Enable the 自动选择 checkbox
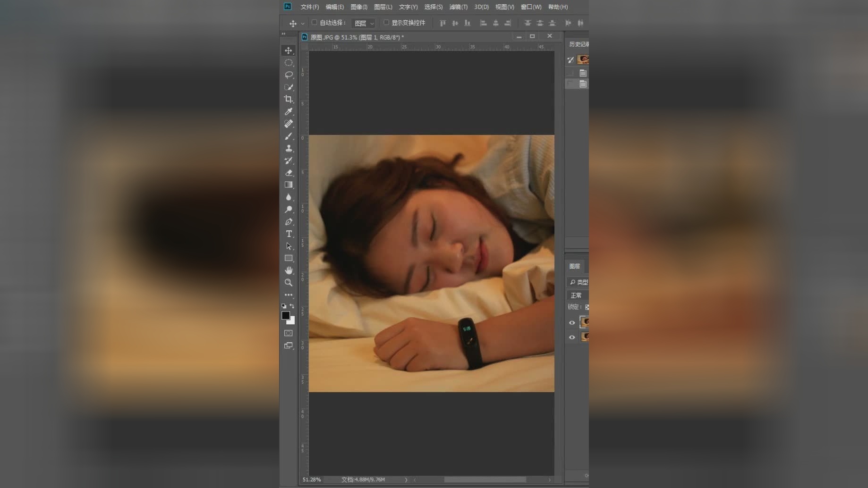868x488 pixels. pyautogui.click(x=314, y=22)
